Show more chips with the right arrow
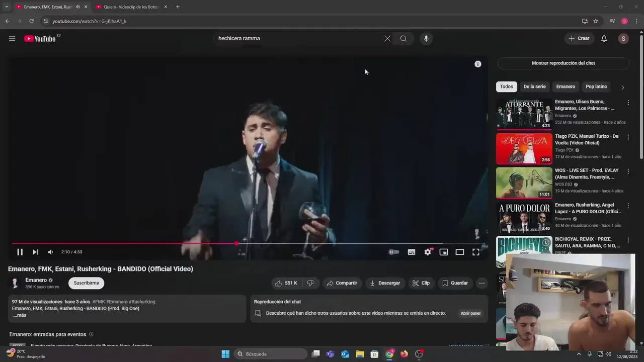Image resolution: width=644 pixels, height=362 pixels. pyautogui.click(x=622, y=87)
